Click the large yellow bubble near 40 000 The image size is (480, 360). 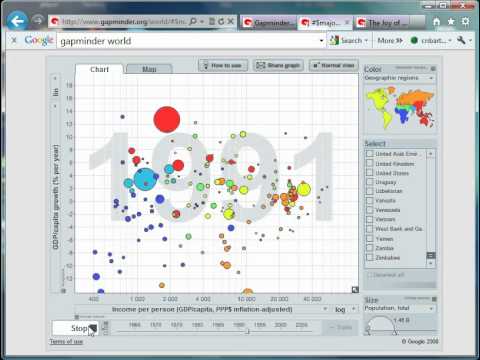point(304,189)
